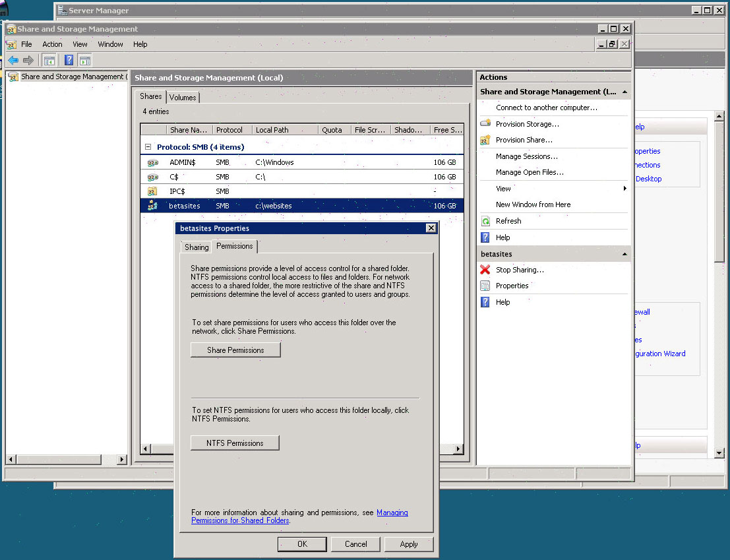Viewport: 730px width, 560px height.
Task: Click the Properties icon under betasites actions
Action: (485, 286)
